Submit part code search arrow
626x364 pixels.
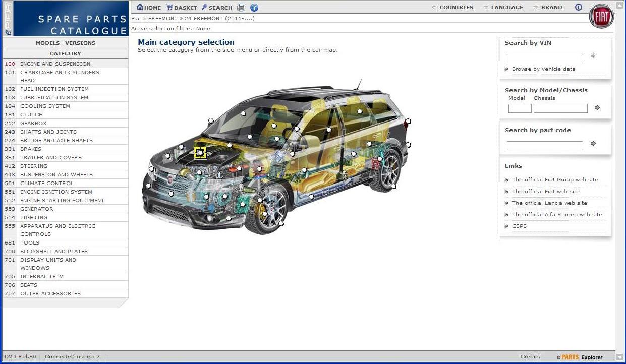coord(593,144)
